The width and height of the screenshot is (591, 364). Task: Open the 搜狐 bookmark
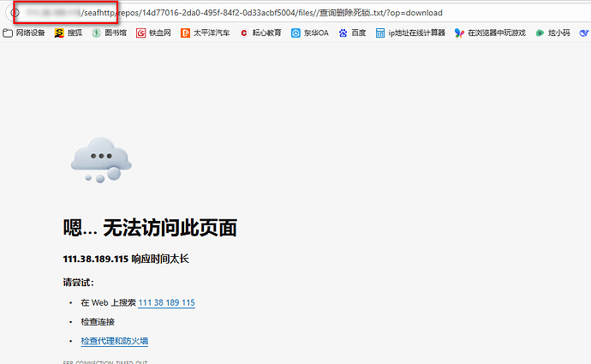[x=70, y=33]
